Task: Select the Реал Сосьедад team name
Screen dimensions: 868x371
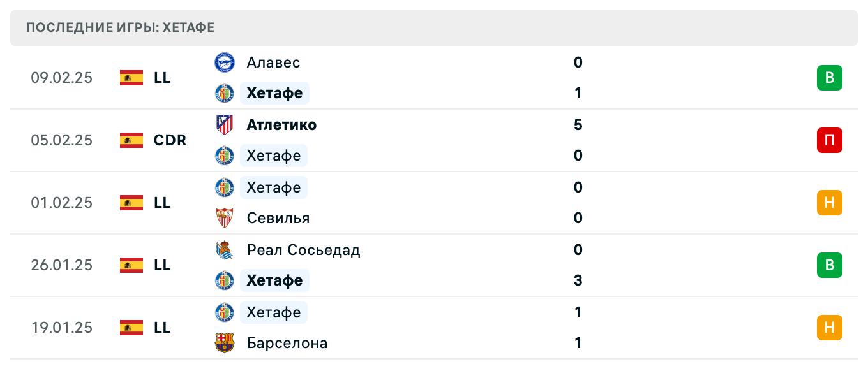Action: (303, 250)
